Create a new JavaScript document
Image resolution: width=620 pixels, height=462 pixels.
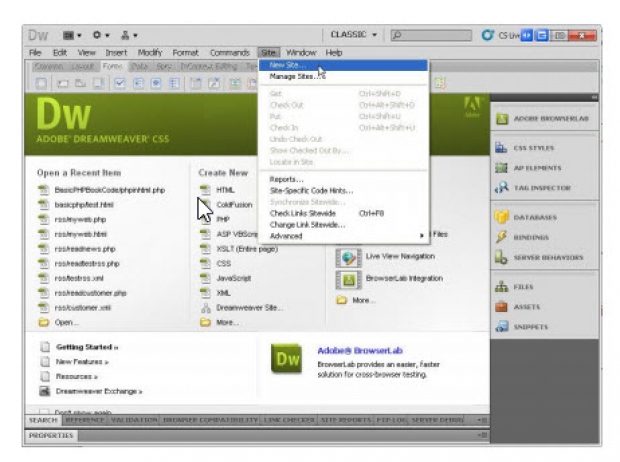[x=233, y=278]
